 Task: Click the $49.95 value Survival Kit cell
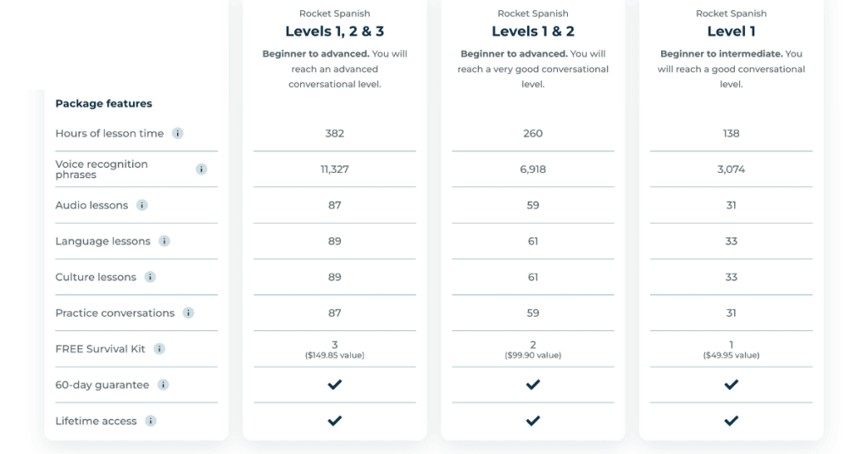click(x=732, y=350)
